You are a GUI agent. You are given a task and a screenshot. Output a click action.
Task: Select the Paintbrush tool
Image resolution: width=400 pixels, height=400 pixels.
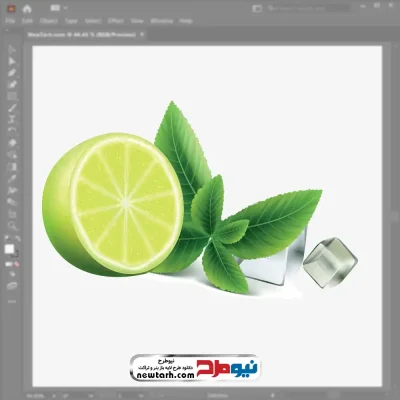pos(12,108)
